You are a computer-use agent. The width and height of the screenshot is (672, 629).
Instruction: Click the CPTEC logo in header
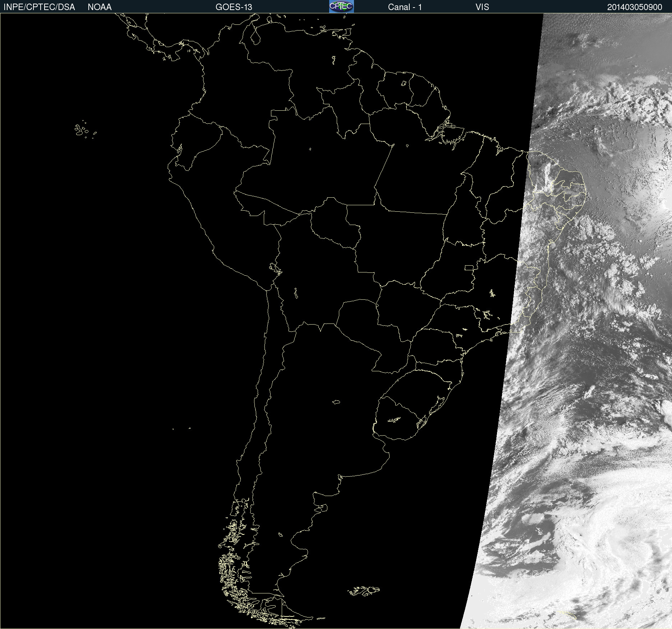341,6
